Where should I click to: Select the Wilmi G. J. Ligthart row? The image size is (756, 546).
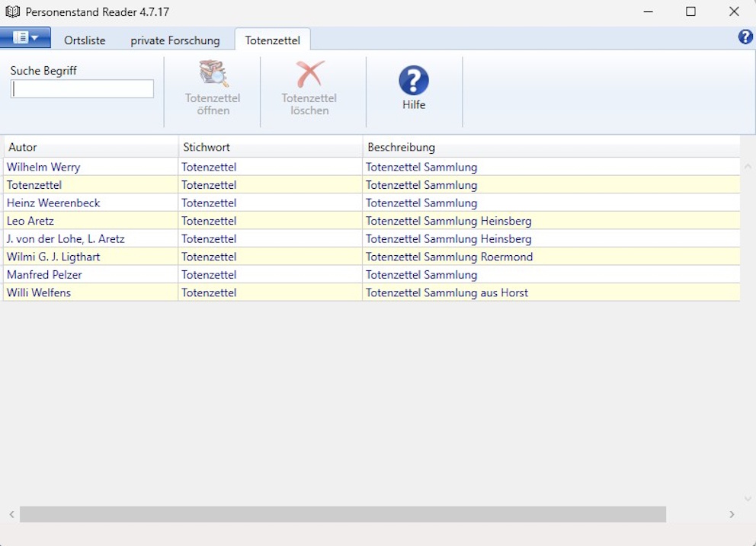coord(372,257)
